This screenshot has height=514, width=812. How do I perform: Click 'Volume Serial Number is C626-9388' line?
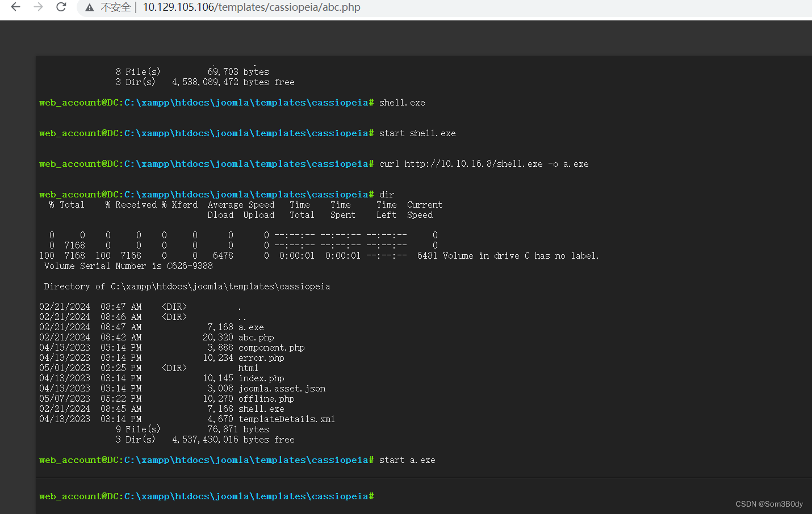(128, 266)
